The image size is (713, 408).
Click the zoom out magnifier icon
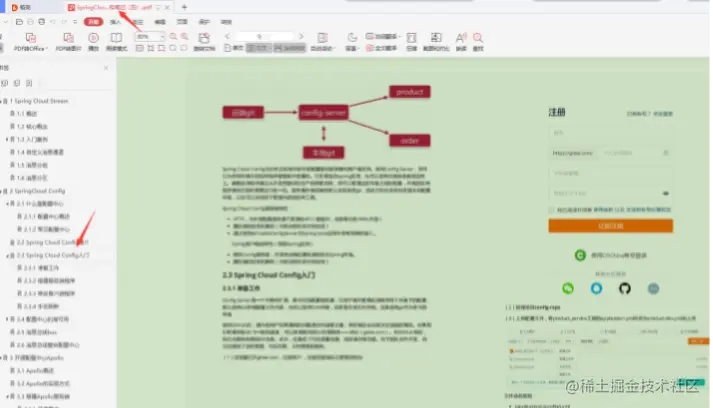pyautogui.click(x=173, y=36)
